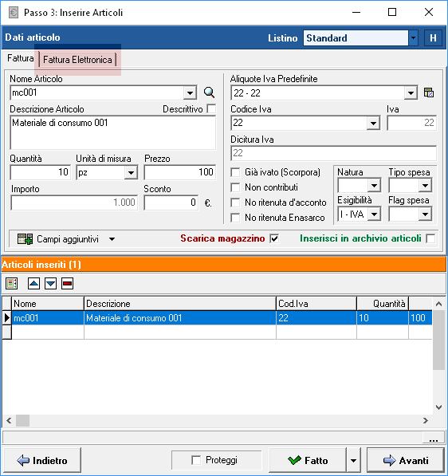The height and width of the screenshot is (476, 448).
Task: Uncheck the Scarica magazzino checkbox
Action: coord(274,238)
